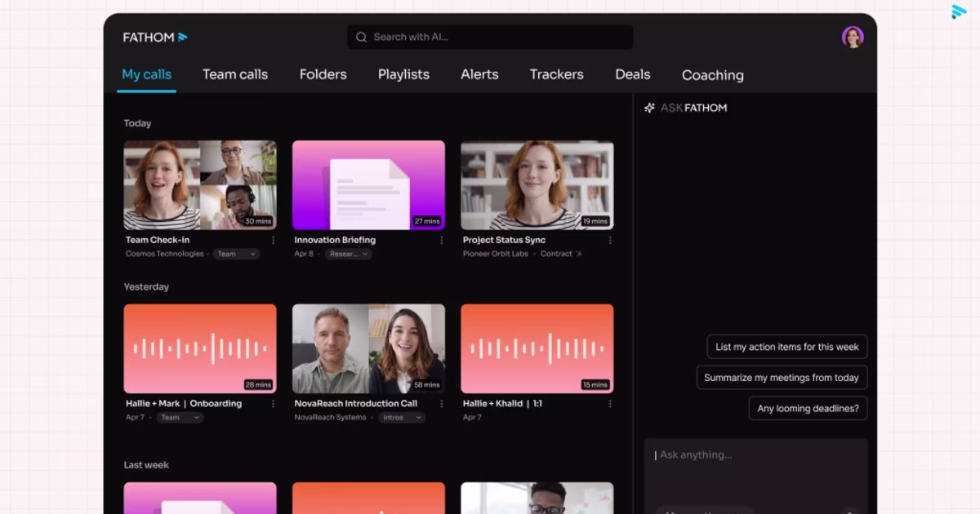
Task: Open options menu for Innovation Briefing
Action: tap(442, 241)
